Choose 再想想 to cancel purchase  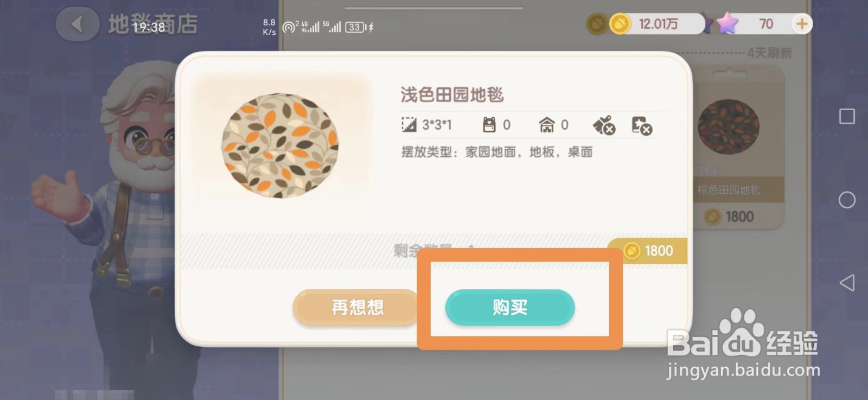click(x=356, y=308)
